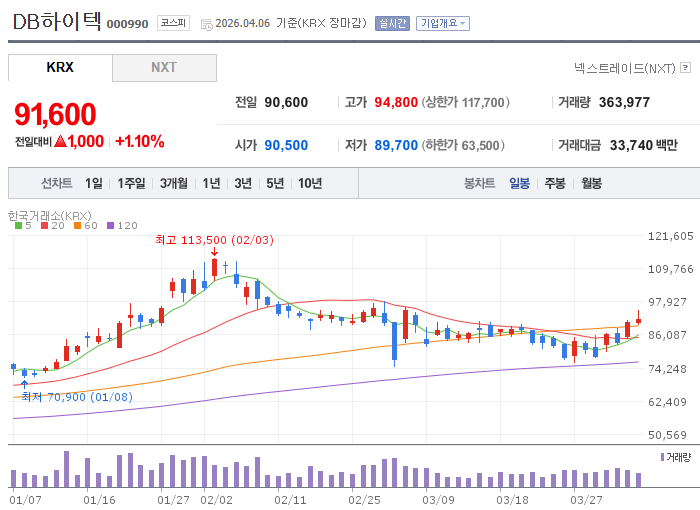Click the current price 91,600
This screenshot has width=700, height=510.
[x=55, y=114]
